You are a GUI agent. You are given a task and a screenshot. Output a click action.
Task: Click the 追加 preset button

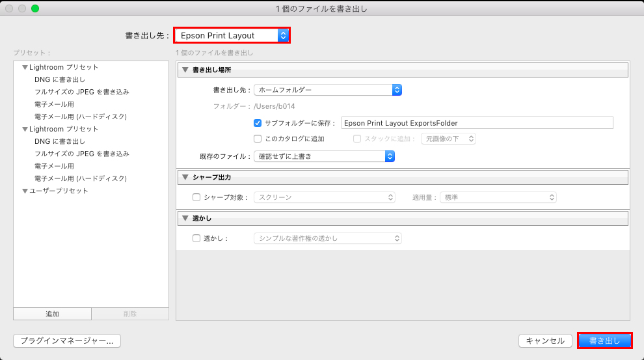(x=52, y=314)
